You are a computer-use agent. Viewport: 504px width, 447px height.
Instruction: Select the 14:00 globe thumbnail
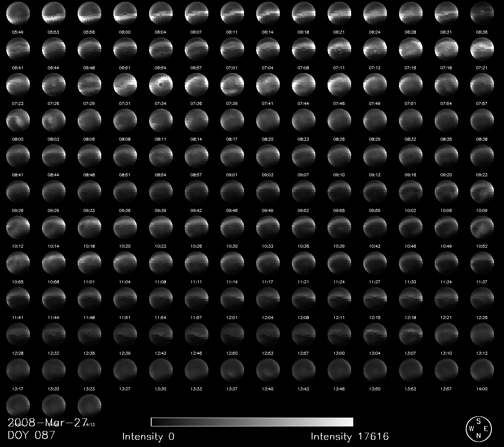482,371
